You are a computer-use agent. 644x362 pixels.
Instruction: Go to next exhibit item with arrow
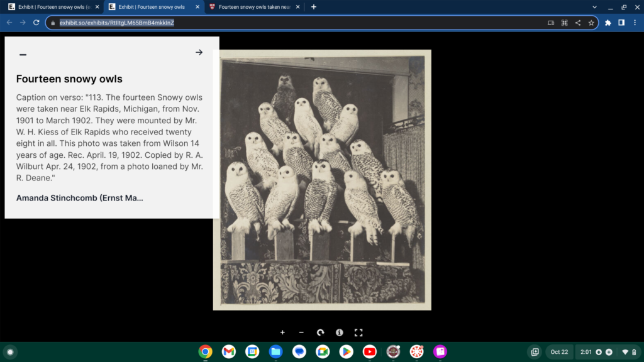[x=199, y=52]
